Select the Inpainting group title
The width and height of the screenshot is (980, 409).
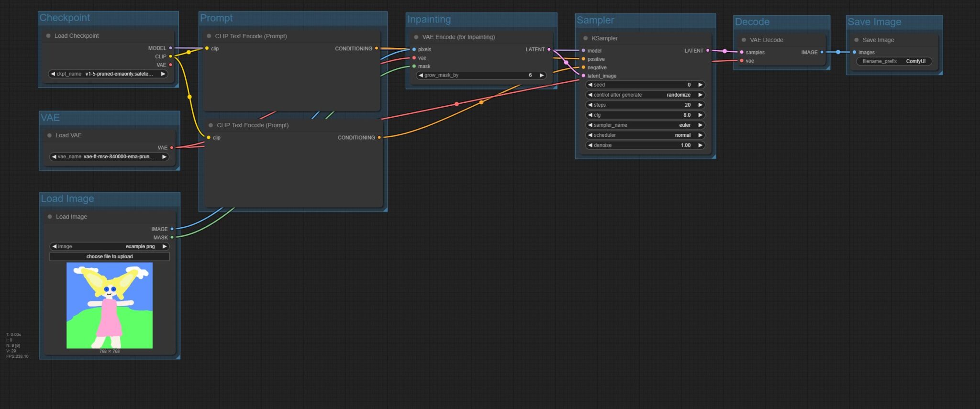coord(429,19)
